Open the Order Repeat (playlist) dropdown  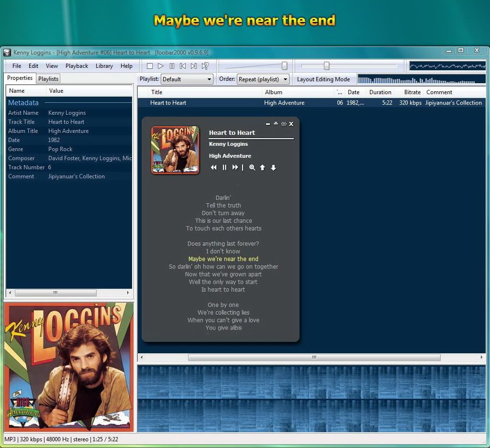263,79
